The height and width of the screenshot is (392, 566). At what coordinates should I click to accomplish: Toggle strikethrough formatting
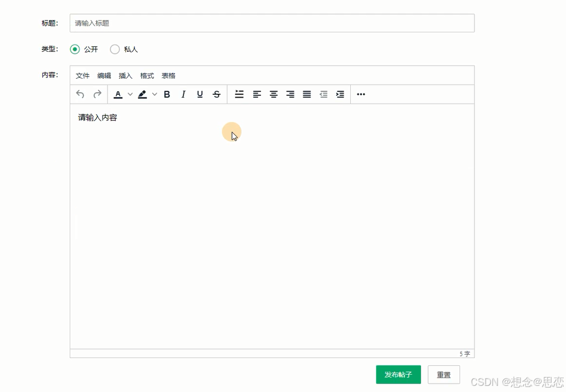[216, 94]
